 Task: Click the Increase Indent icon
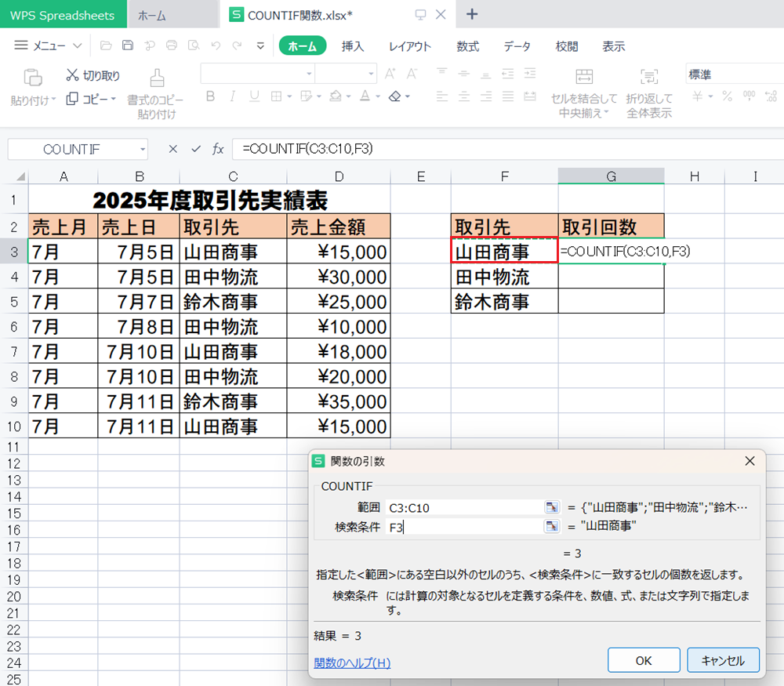(x=530, y=74)
